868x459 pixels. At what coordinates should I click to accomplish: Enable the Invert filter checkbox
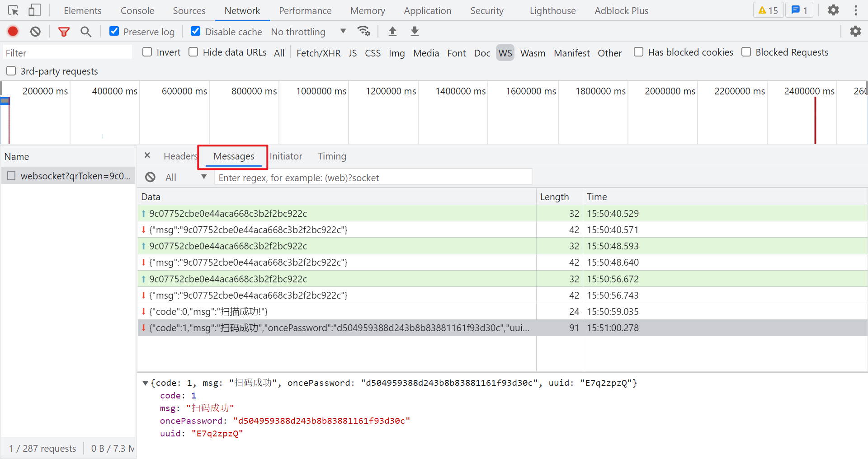[147, 52]
